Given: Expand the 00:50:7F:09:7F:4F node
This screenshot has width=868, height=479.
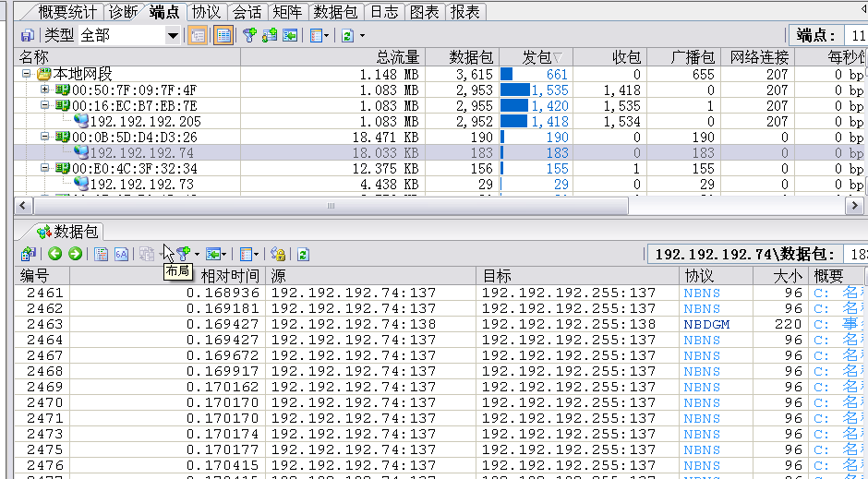Looking at the screenshot, I should pos(44,90).
